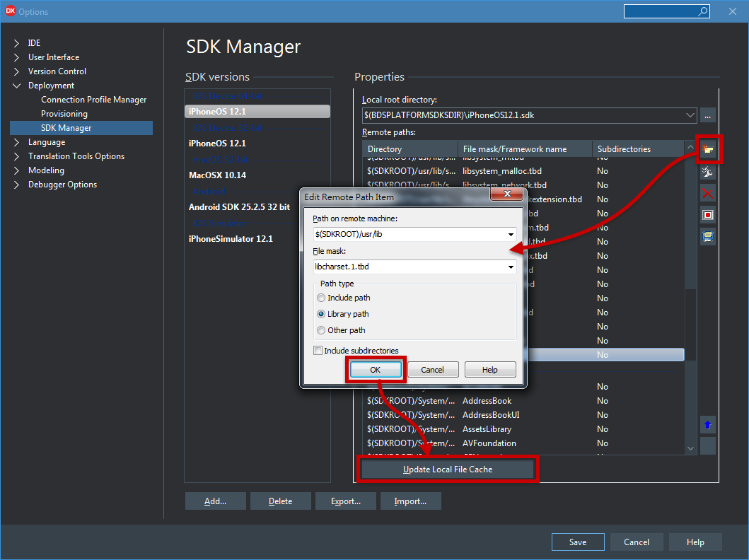The image size is (749, 560).
Task: Click Save at the bottom of Options
Action: tap(578, 542)
